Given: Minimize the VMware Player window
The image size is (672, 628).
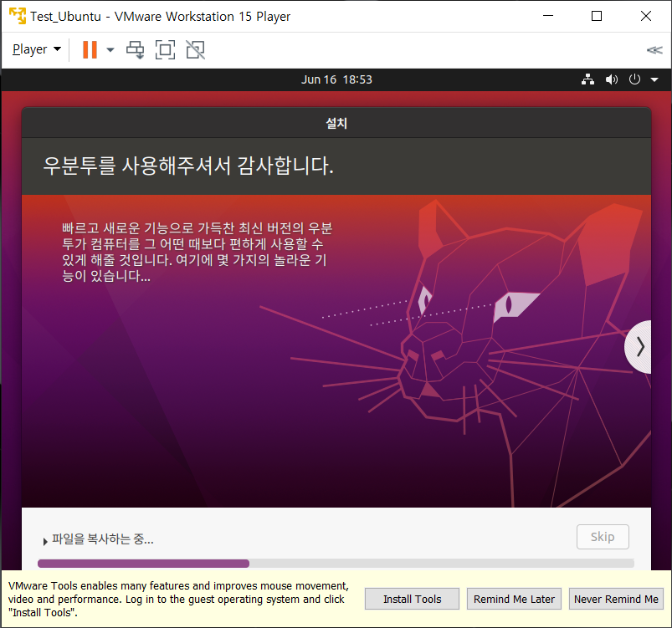Looking at the screenshot, I should coord(548,16).
